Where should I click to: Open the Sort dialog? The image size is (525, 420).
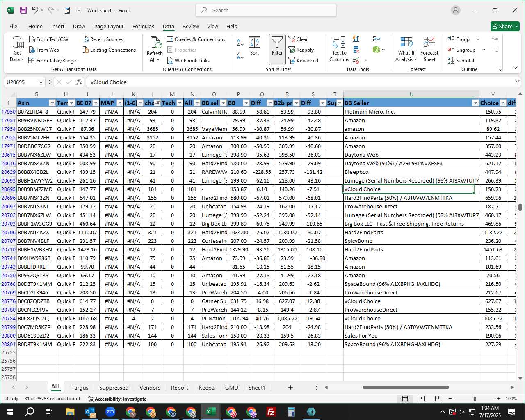[x=255, y=46]
